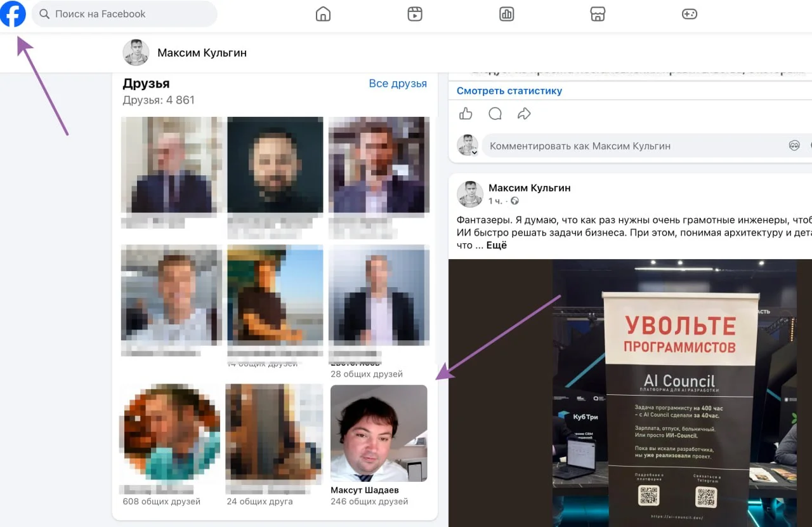Click the comment speech bubble icon
The height and width of the screenshot is (527, 812).
[x=495, y=114]
